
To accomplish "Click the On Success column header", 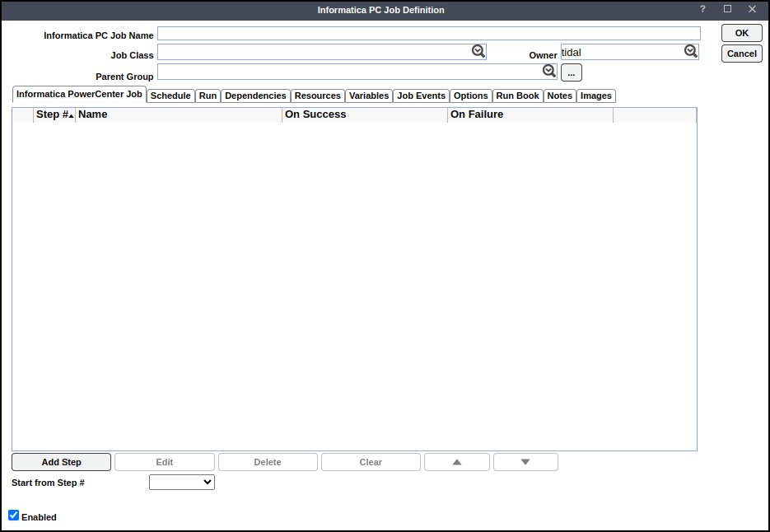I will 365,115.
